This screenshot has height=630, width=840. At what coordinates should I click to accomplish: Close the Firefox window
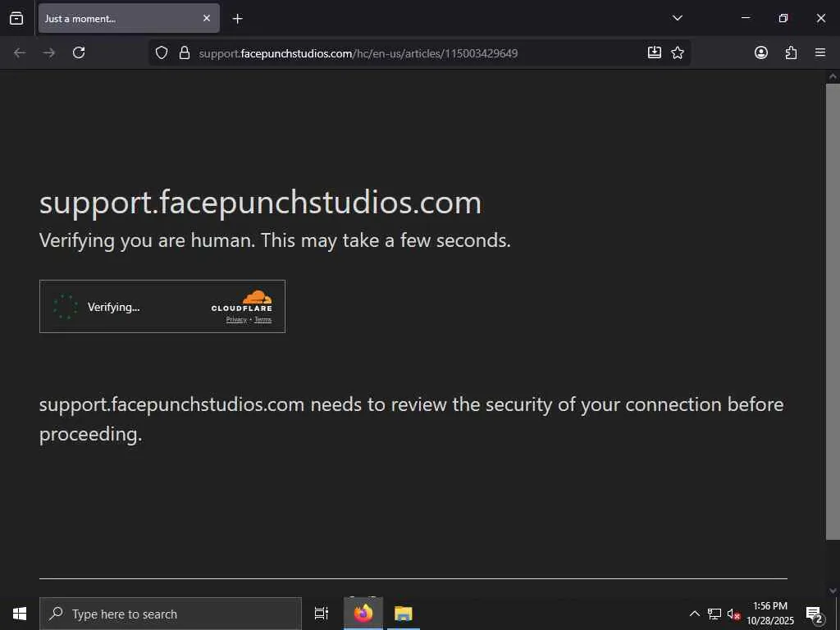point(820,18)
